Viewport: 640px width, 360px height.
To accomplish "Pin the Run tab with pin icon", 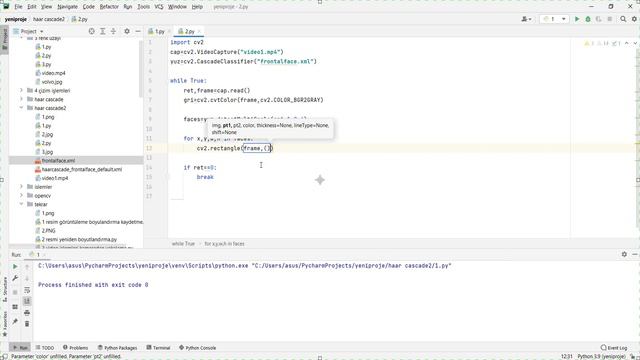I will pyautogui.click(x=15, y=321).
